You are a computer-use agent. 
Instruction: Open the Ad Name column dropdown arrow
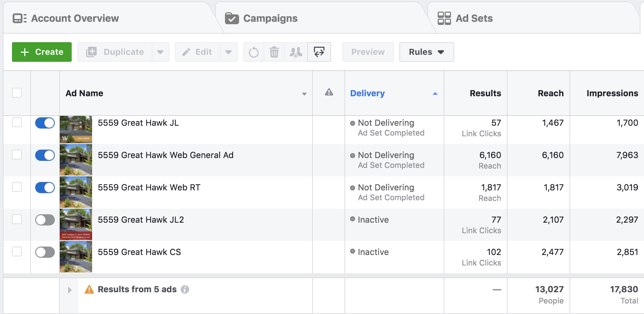[304, 94]
